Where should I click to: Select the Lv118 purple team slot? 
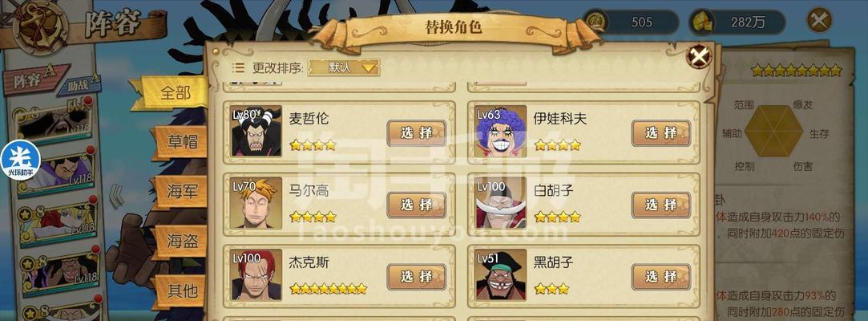(55, 172)
